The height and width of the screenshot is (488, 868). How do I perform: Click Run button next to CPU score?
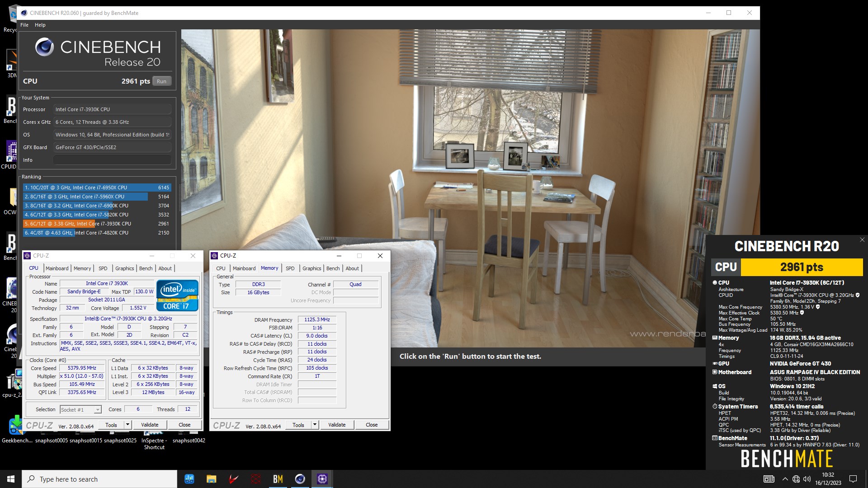(x=161, y=81)
